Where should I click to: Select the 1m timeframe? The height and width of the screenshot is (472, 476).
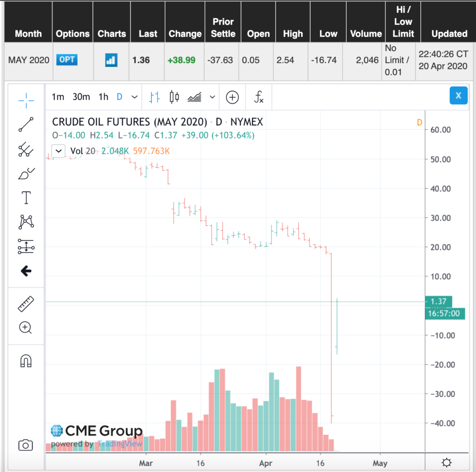coord(58,97)
